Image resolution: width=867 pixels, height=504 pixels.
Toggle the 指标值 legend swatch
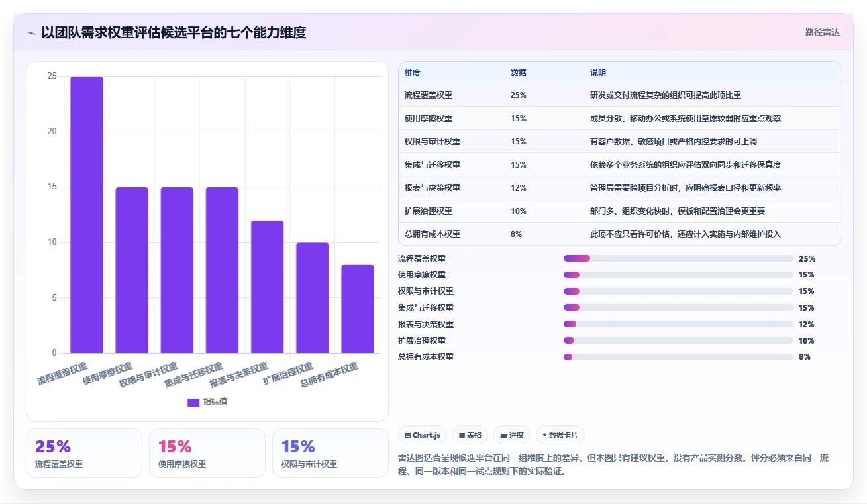[193, 402]
